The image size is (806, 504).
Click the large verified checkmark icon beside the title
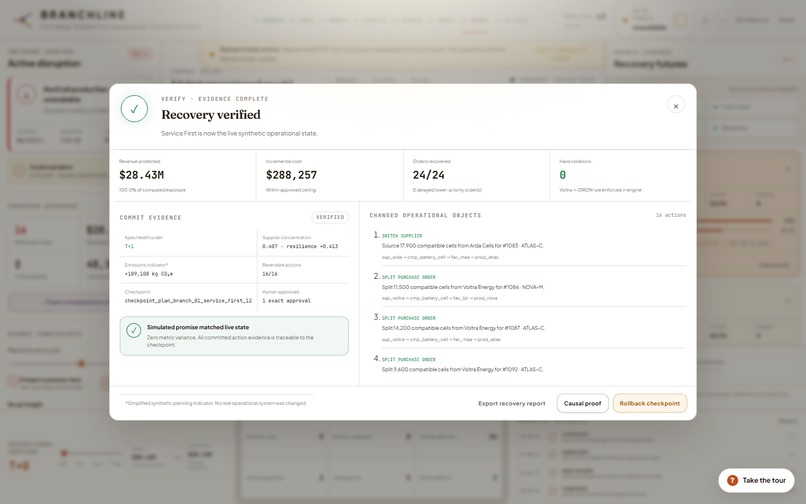pyautogui.click(x=134, y=109)
